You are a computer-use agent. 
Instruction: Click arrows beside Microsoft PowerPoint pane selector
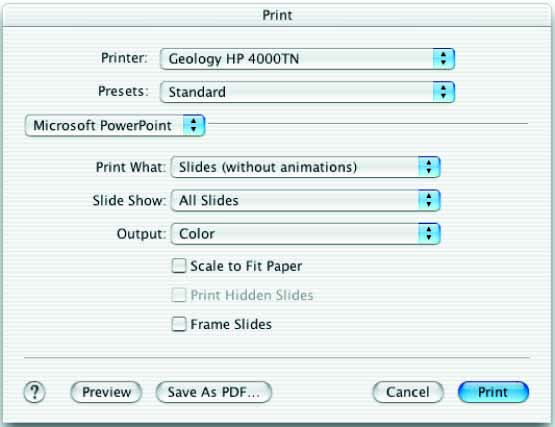click(x=194, y=125)
